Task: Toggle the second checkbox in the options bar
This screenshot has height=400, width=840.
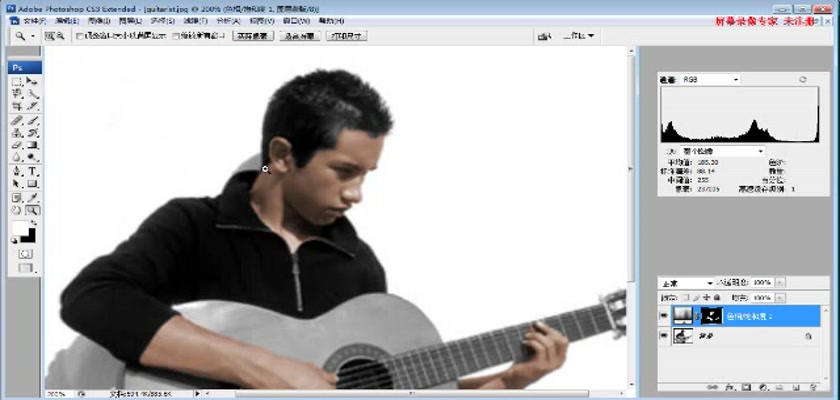Action: pyautogui.click(x=176, y=36)
